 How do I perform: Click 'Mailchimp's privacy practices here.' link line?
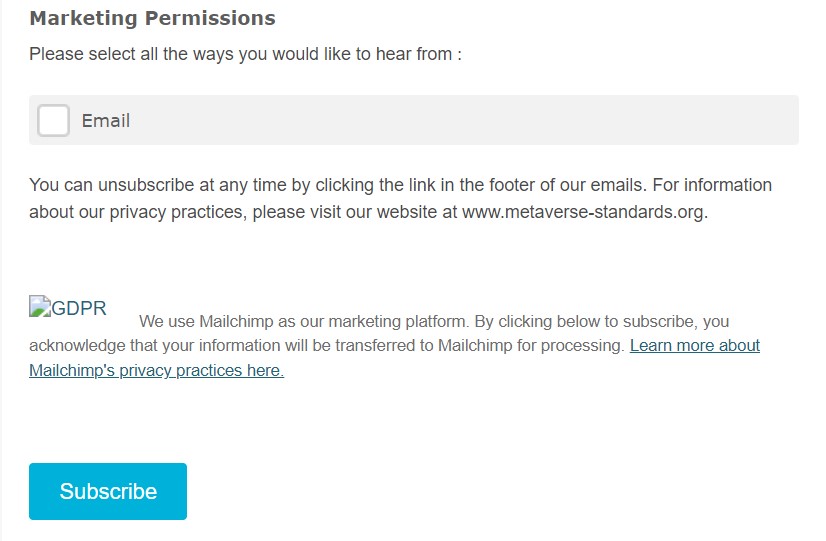point(156,371)
